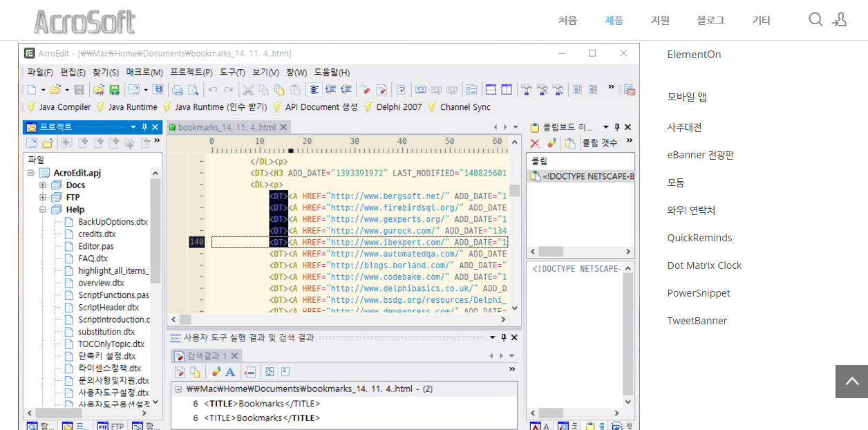Toggle the pin on the 프로젝트 panel
This screenshot has height=430, width=868.
(x=144, y=127)
